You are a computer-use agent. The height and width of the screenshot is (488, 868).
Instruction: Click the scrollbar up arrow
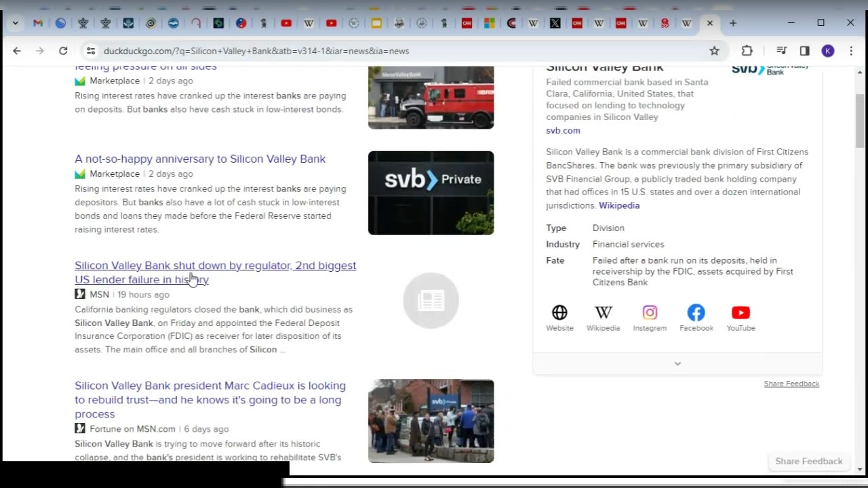point(860,72)
